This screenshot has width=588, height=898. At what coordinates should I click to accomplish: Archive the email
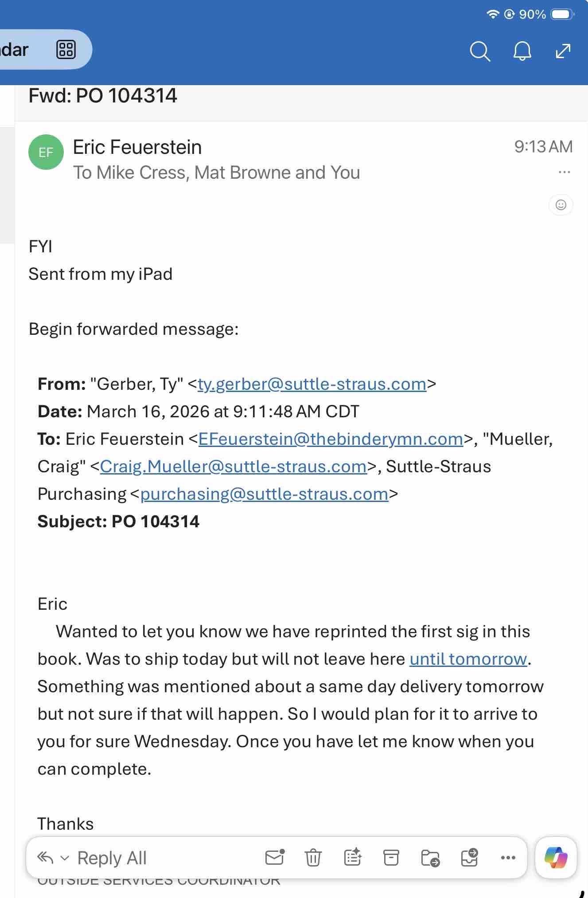coord(391,858)
